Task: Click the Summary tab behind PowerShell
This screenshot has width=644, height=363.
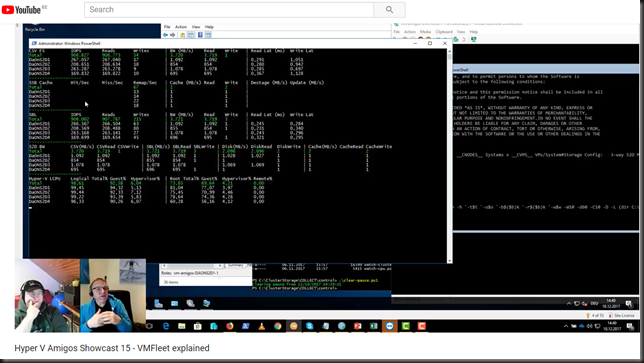Action: pyautogui.click(x=235, y=265)
